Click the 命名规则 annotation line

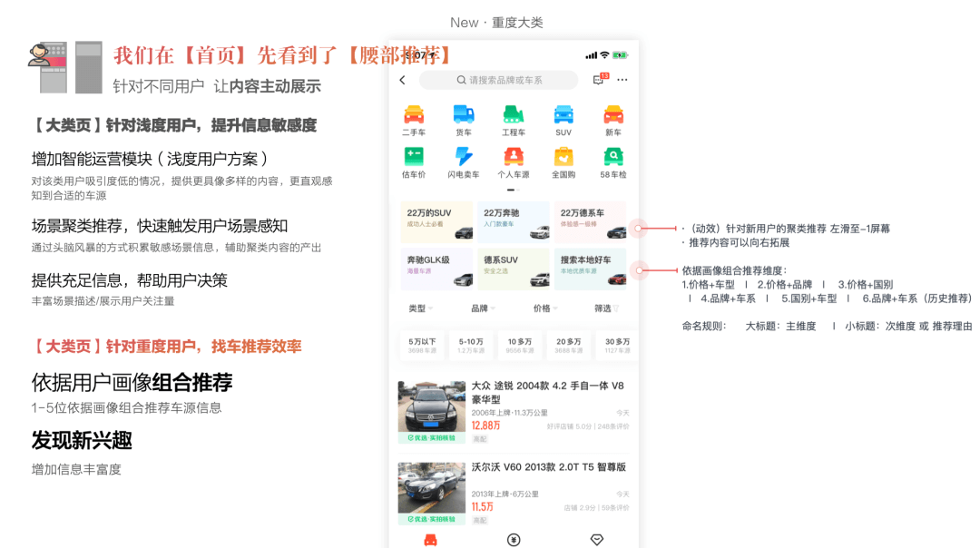point(827,327)
